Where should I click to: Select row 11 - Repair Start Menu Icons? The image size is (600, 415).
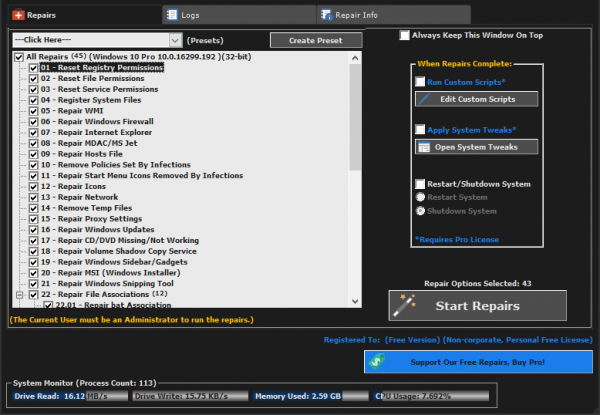pyautogui.click(x=142, y=176)
